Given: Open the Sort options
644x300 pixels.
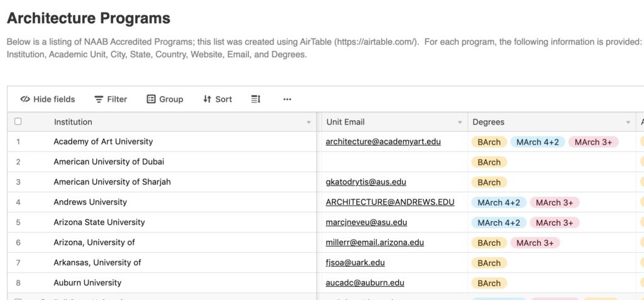Looking at the screenshot, I should 217,99.
